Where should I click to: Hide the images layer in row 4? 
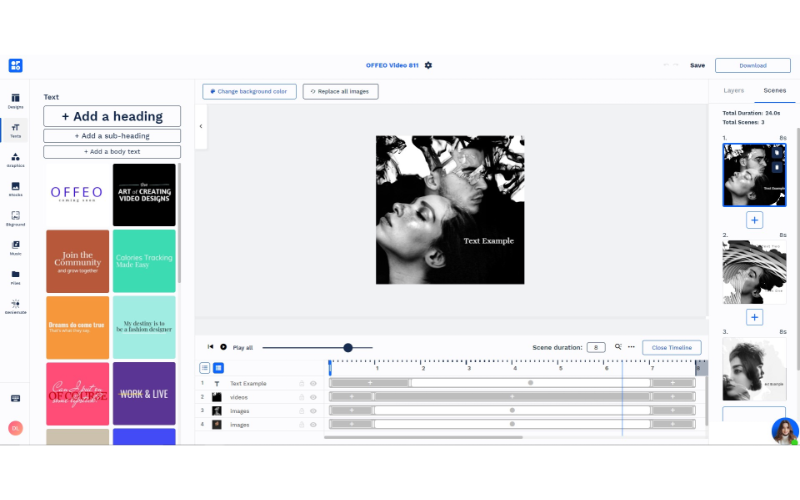coord(313,424)
